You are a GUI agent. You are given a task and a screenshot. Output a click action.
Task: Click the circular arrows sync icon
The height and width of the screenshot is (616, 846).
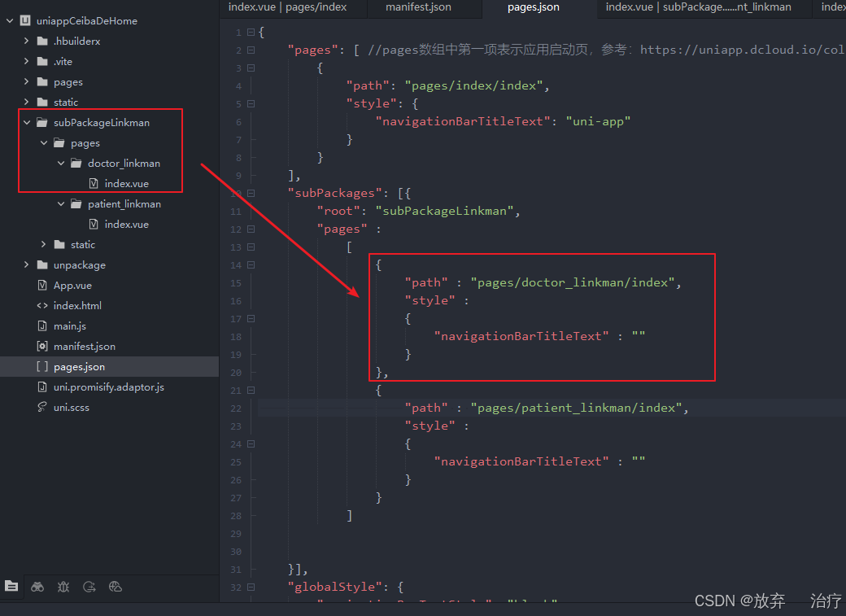pyautogui.click(x=89, y=587)
